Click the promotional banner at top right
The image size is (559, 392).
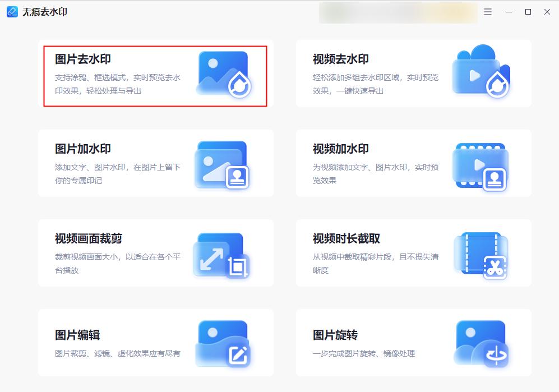click(398, 12)
